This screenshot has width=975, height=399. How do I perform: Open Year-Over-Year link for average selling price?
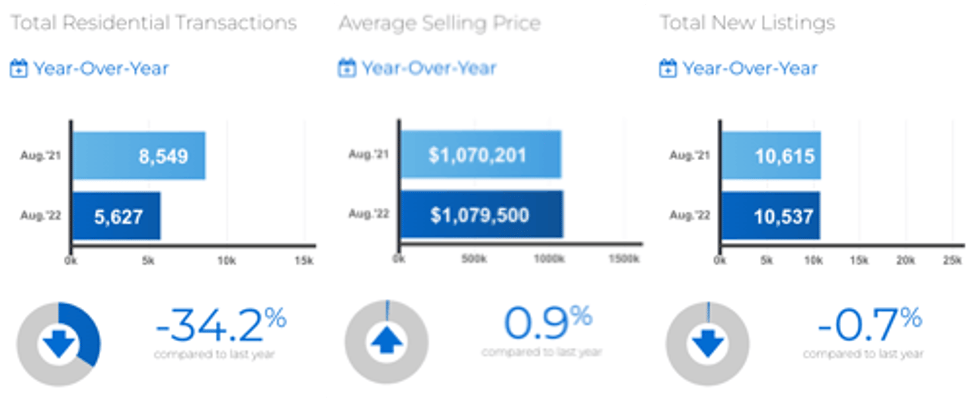pyautogui.click(x=429, y=68)
